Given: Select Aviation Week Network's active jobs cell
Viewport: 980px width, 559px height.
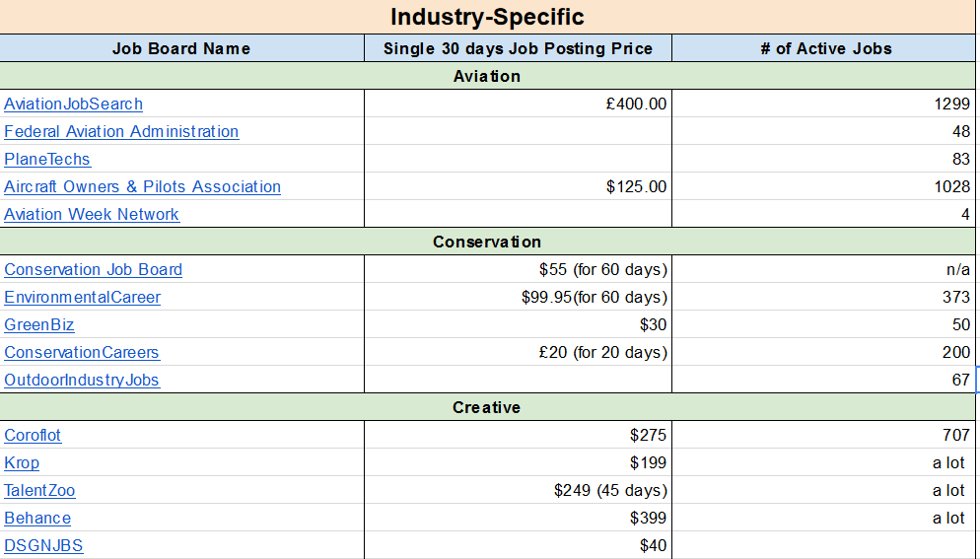Looking at the screenshot, I should (x=824, y=214).
